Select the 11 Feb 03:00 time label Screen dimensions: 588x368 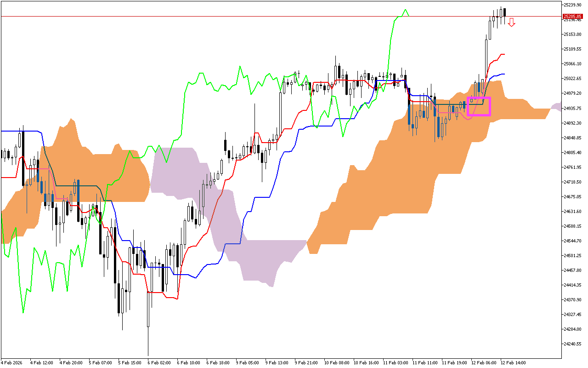tap(395, 362)
